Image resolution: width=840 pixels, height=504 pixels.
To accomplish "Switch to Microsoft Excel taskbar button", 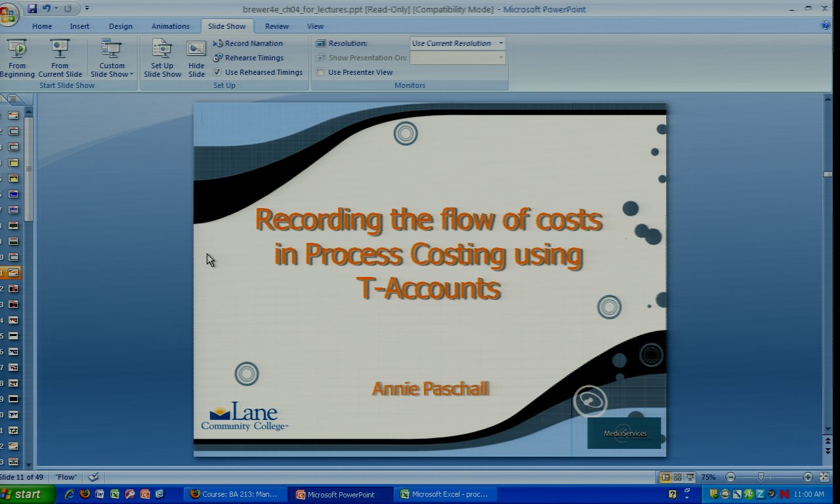I will click(x=444, y=494).
